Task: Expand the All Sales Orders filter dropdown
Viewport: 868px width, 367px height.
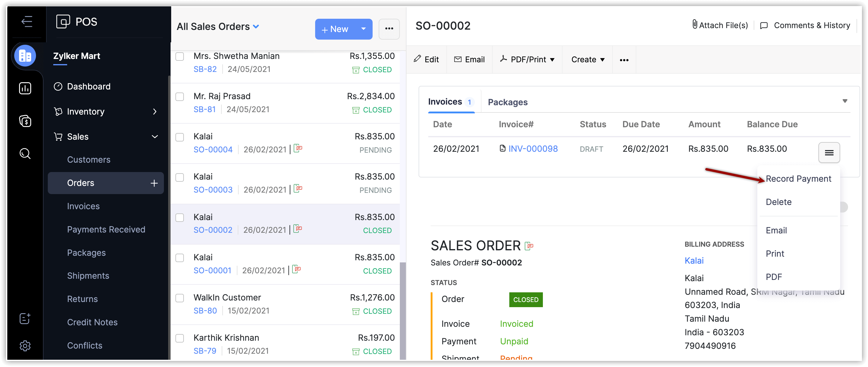Action: 256,27
